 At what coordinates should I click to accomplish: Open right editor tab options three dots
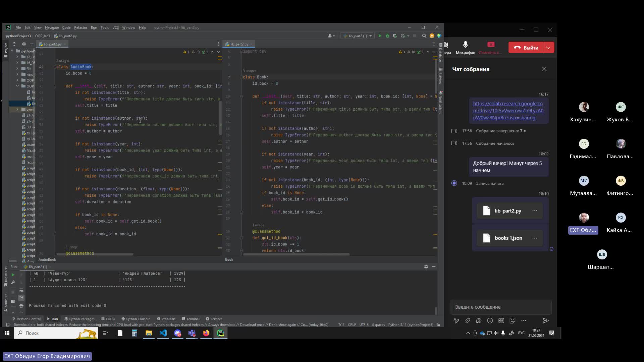[434, 44]
